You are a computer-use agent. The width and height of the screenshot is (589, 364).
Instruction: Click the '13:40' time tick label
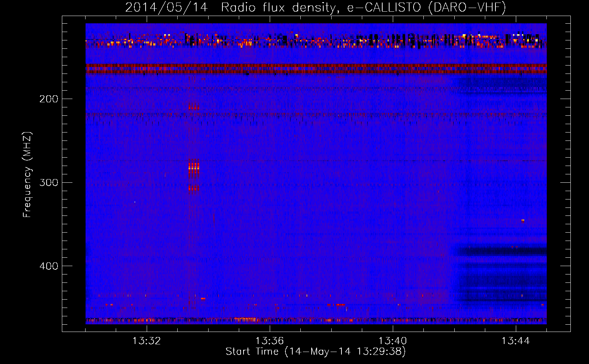pos(393,341)
